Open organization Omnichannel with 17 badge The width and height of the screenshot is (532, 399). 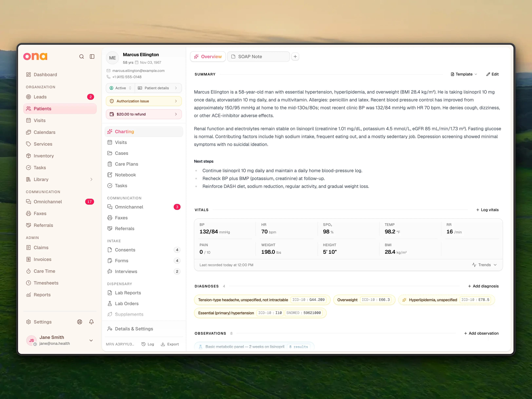tap(60, 202)
